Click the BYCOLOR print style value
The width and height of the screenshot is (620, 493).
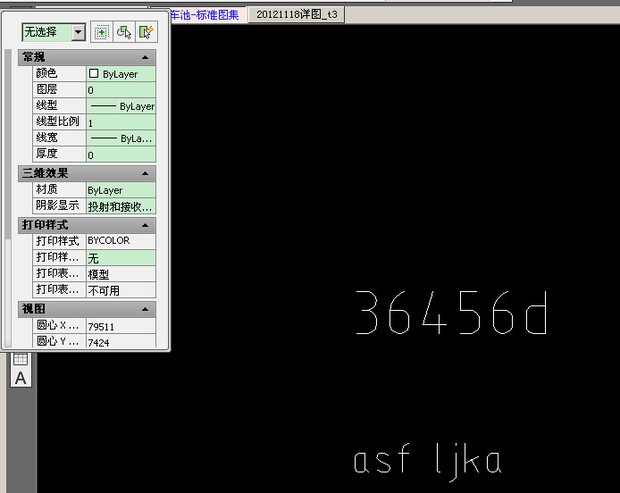click(x=121, y=241)
